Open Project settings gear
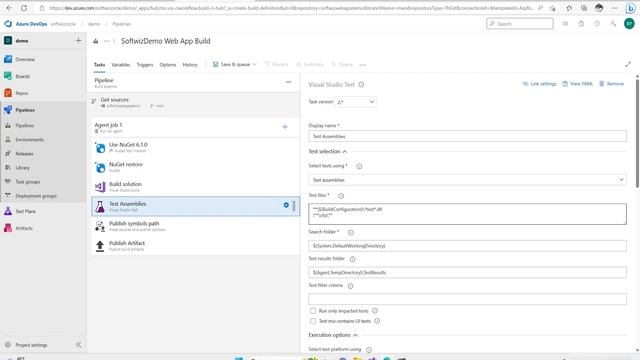Viewport: 640px width, 360px height. (x=8, y=345)
